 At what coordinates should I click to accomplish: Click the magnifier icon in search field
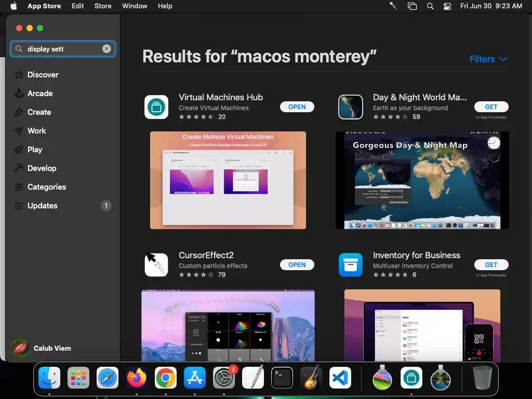19,49
